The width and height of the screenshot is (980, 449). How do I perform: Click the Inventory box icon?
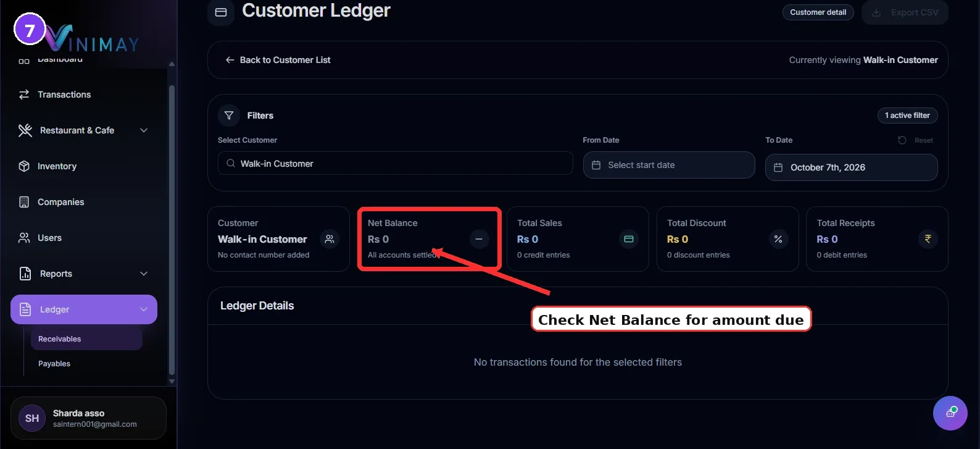[24, 166]
